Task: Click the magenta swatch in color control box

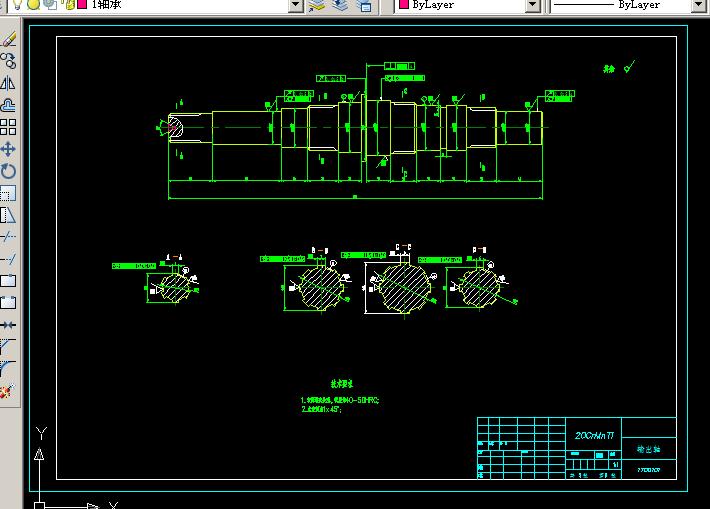Action: coord(404,4)
